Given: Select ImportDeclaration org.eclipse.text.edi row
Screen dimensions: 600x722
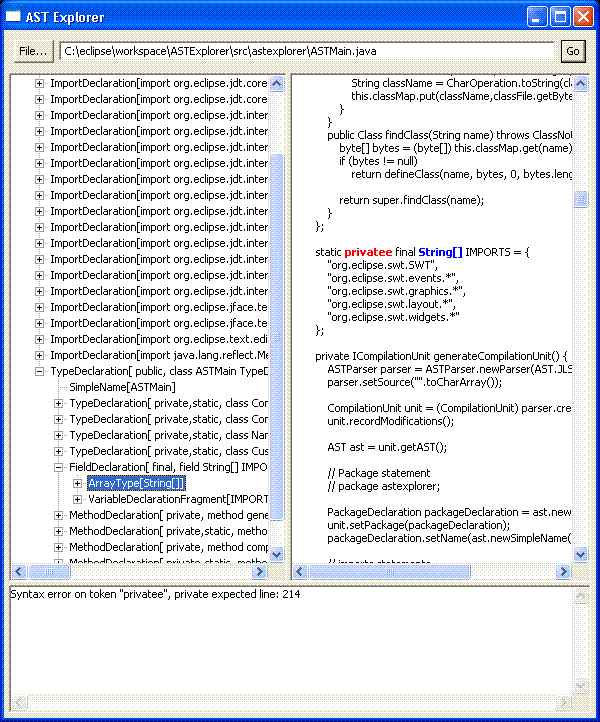Looking at the screenshot, I should pos(159,339).
